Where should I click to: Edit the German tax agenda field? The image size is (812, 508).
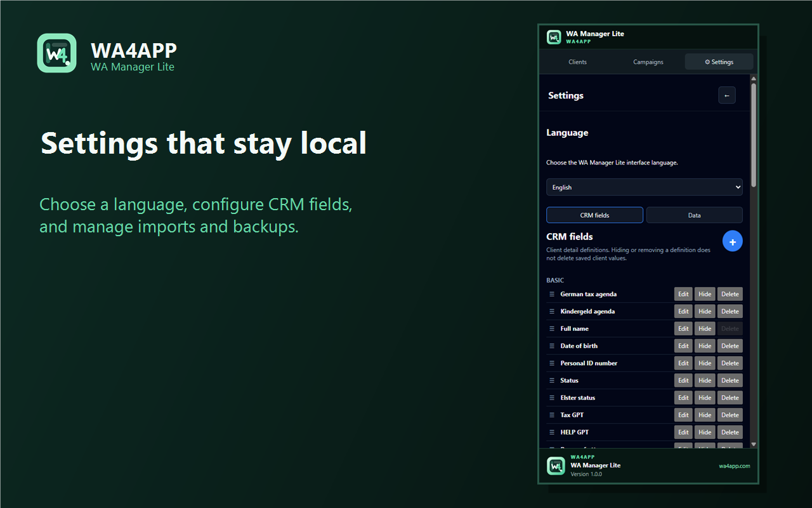683,294
